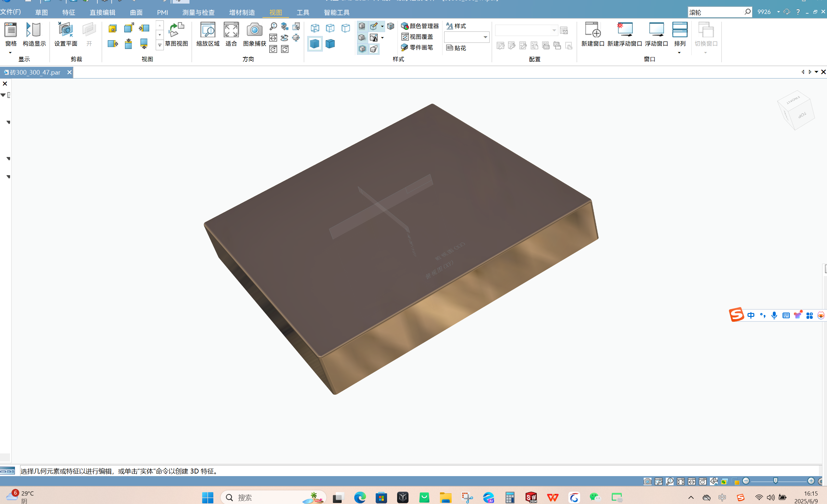The width and height of the screenshot is (827, 504).
Task: Switch to the 特征 ribbon tab
Action: pyautogui.click(x=69, y=12)
